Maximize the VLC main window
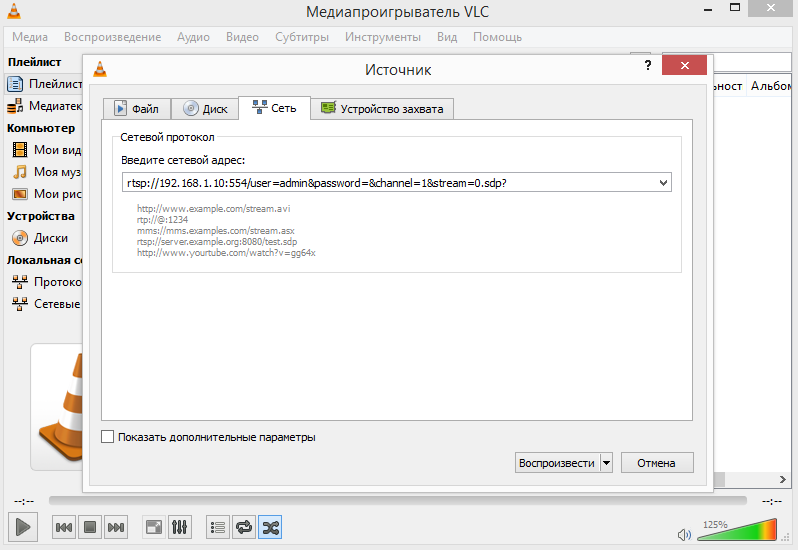This screenshot has width=798, height=550. (x=735, y=8)
